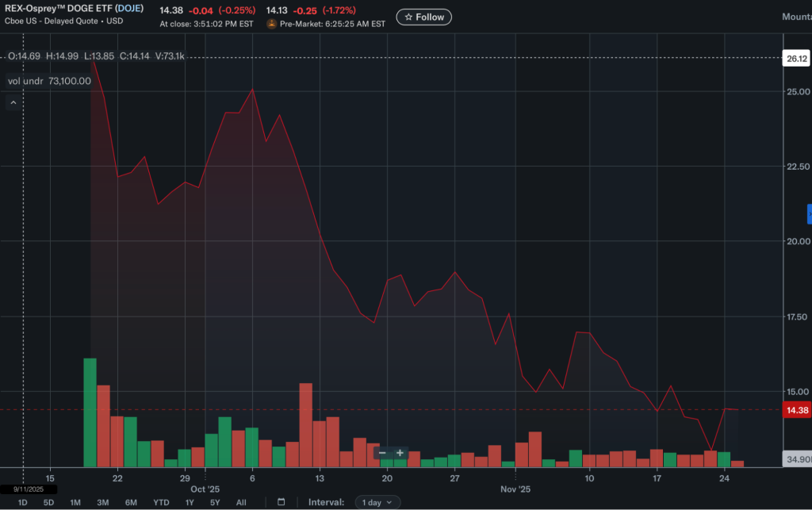
Task: Click the chart zoom-out minus icon
Action: 382,453
